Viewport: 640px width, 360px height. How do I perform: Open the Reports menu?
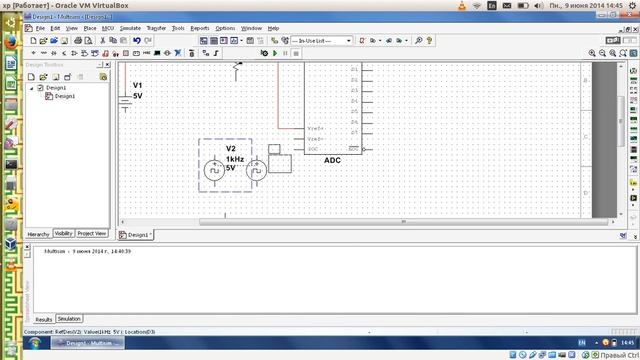click(200, 28)
